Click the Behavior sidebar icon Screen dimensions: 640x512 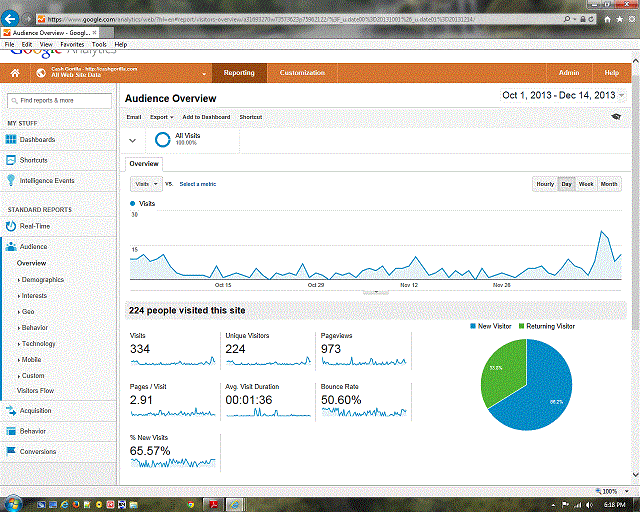click(x=11, y=431)
